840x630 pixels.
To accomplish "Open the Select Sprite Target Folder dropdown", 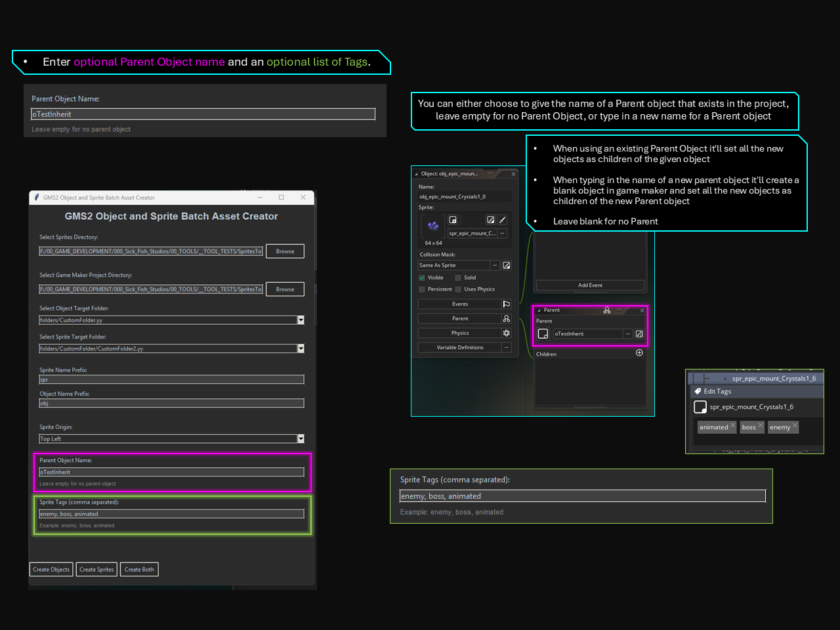I will 301,348.
